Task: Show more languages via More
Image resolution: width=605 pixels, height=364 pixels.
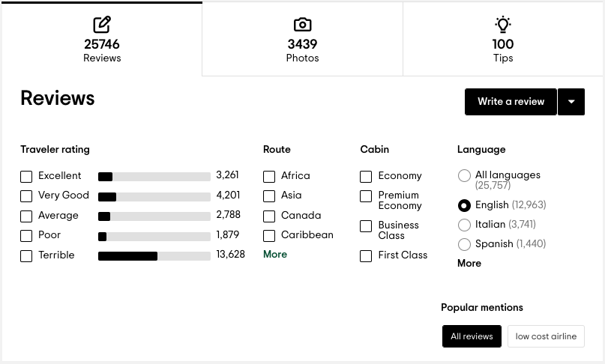Action: click(x=469, y=264)
